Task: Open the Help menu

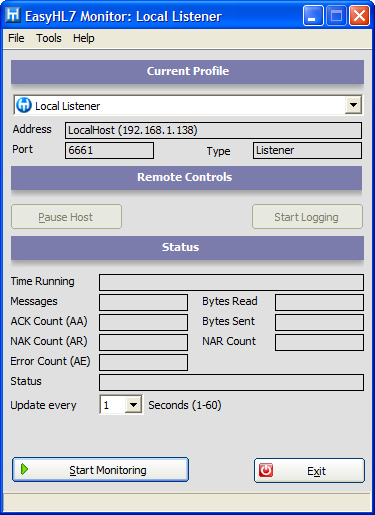Action: 84,38
